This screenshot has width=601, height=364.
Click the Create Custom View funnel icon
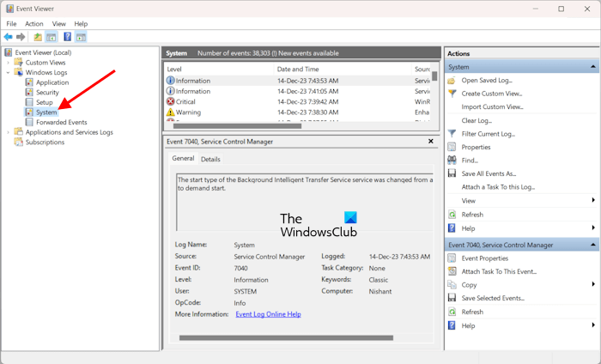pyautogui.click(x=452, y=94)
